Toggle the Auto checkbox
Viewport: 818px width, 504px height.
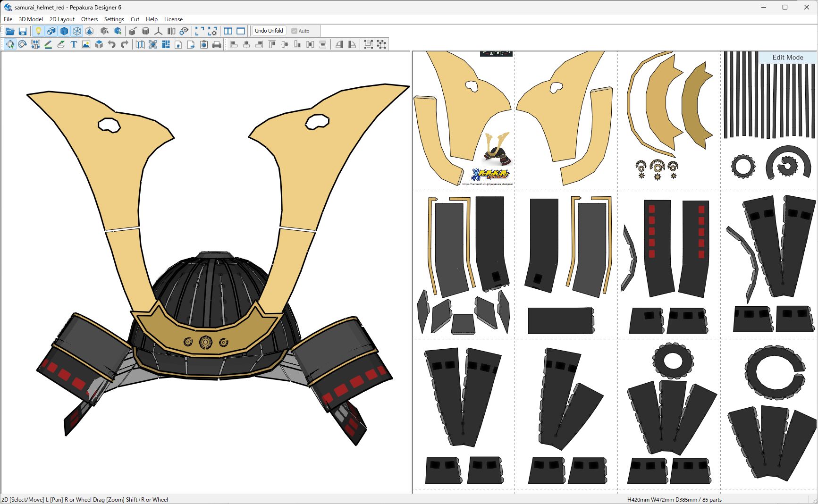301,31
